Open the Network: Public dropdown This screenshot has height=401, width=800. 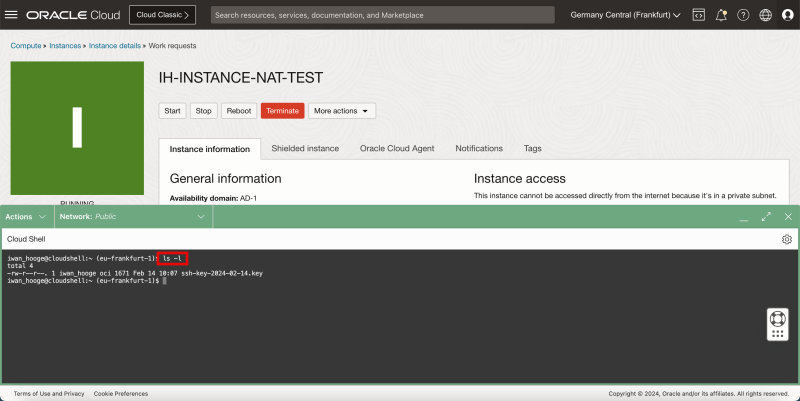click(x=132, y=217)
